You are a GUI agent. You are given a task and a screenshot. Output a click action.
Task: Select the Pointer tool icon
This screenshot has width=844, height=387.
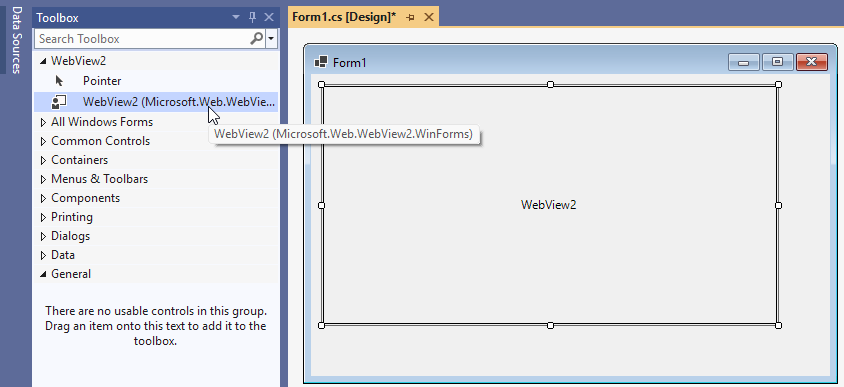coord(59,81)
